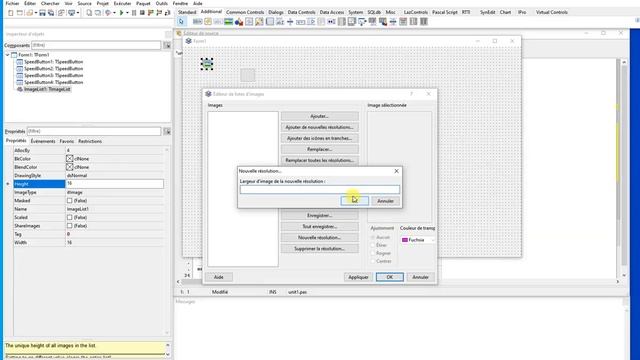Click the New Unit toolbar icon
The height and width of the screenshot is (360, 640).
11,13
